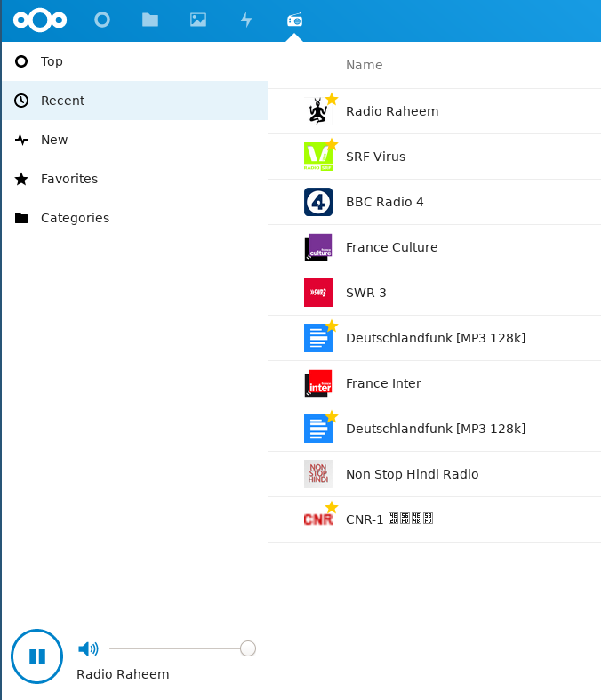The image size is (601, 700).
Task: Open the Categories entry
Action: click(x=135, y=218)
